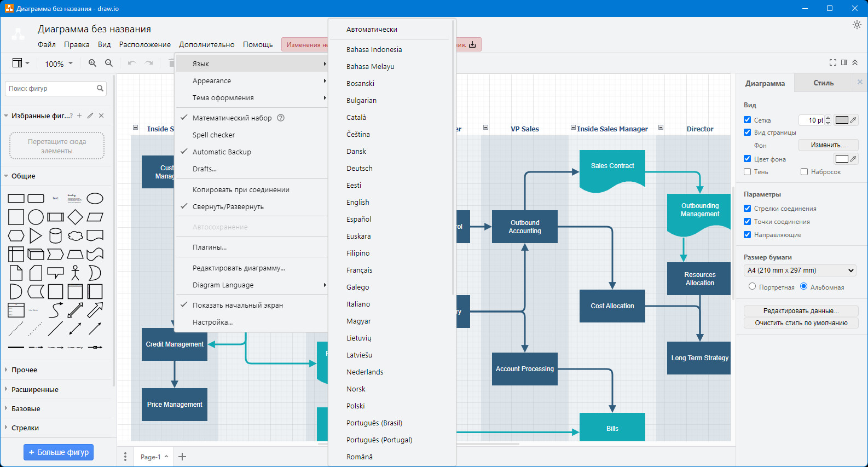Viewport: 868px width, 467px height.
Task: Toggle the sidebar view layout icon
Action: pos(21,63)
